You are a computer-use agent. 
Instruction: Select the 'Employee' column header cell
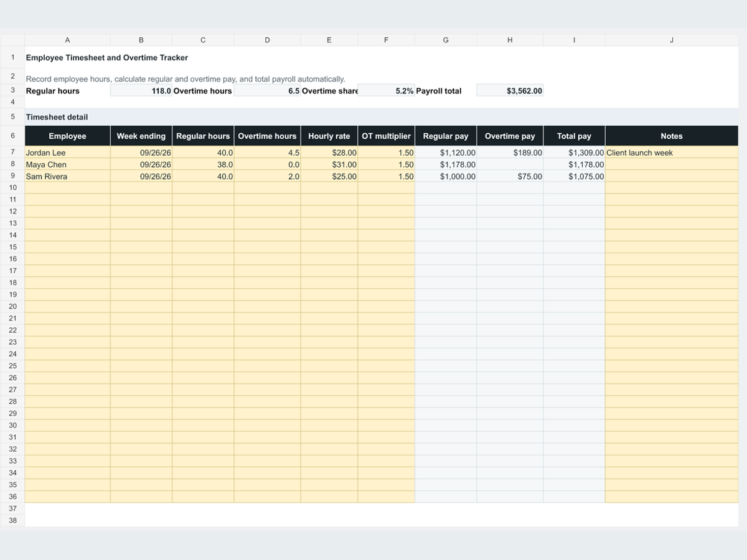coord(67,136)
